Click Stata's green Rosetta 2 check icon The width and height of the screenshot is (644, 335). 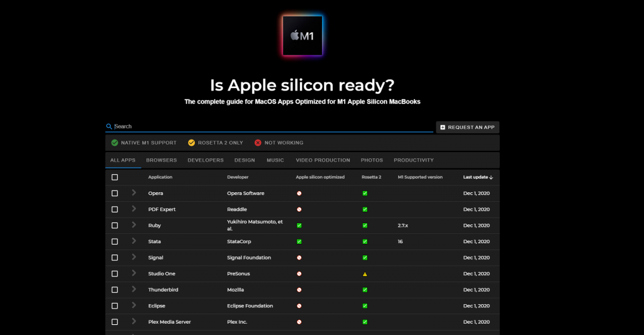pos(365,241)
